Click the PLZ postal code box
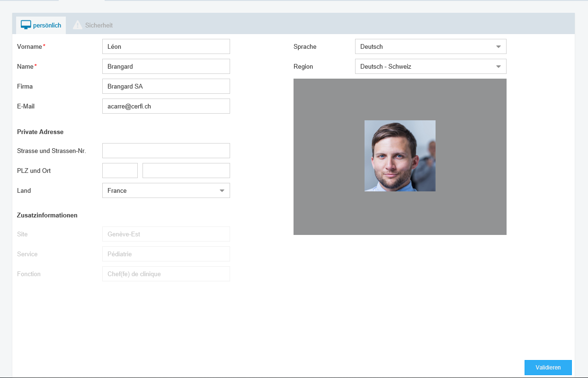The width and height of the screenshot is (588, 378). pyautogui.click(x=120, y=171)
